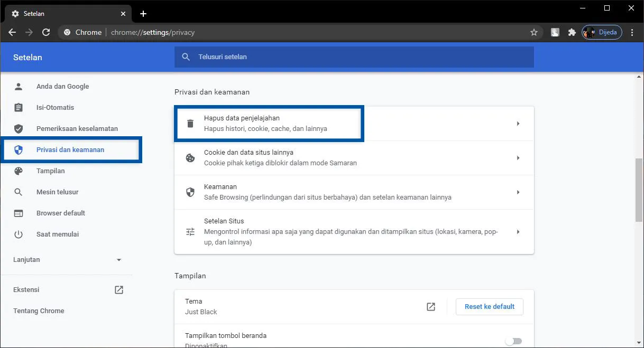
Task: Click the external link icon next to Tema
Action: (431, 306)
